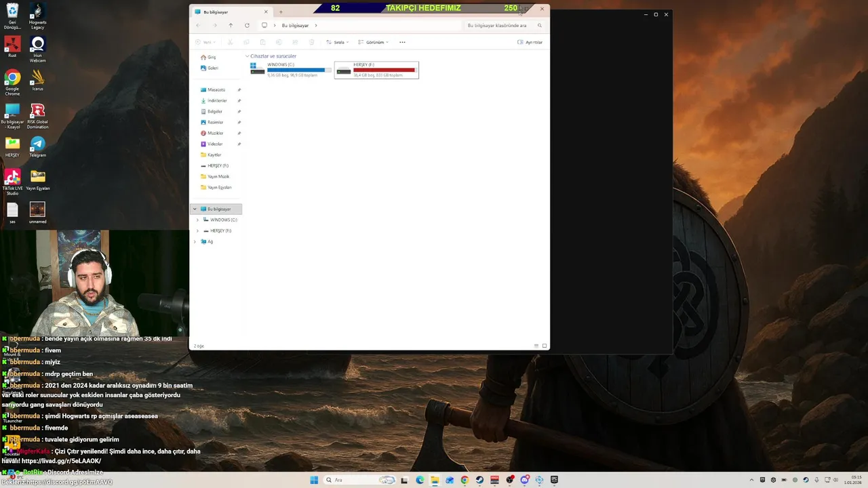Open the 'unnamed' image thumbnail
This screenshot has width=868, height=488.
tap(37, 213)
